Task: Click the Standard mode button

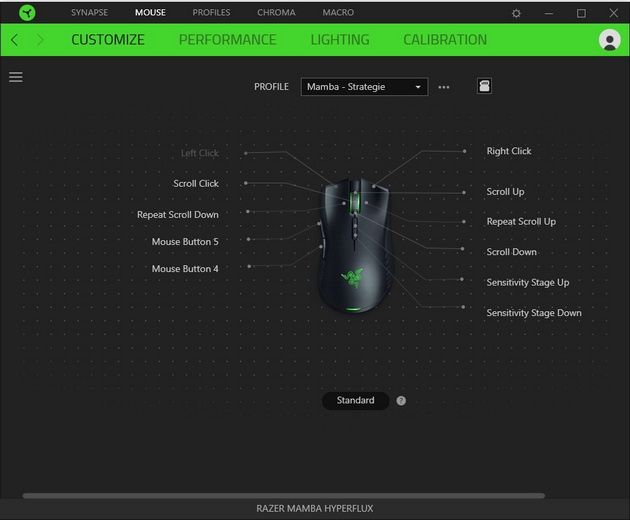Action: 356,400
